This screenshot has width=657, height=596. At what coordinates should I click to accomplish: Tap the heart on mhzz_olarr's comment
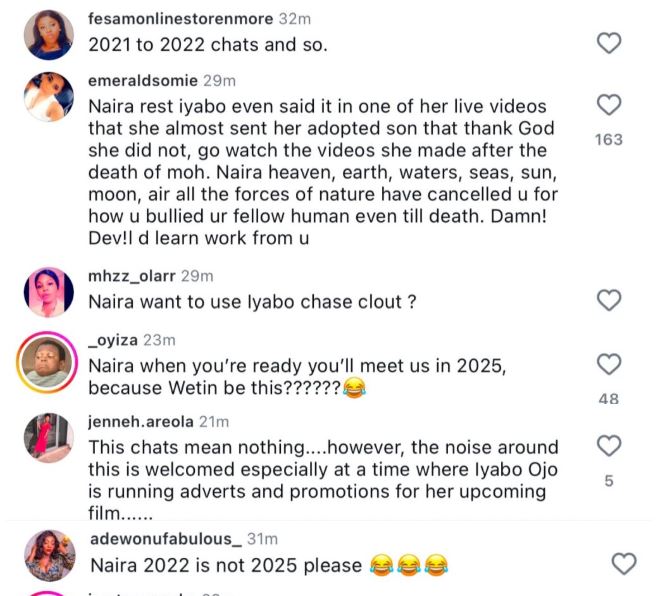point(608,300)
